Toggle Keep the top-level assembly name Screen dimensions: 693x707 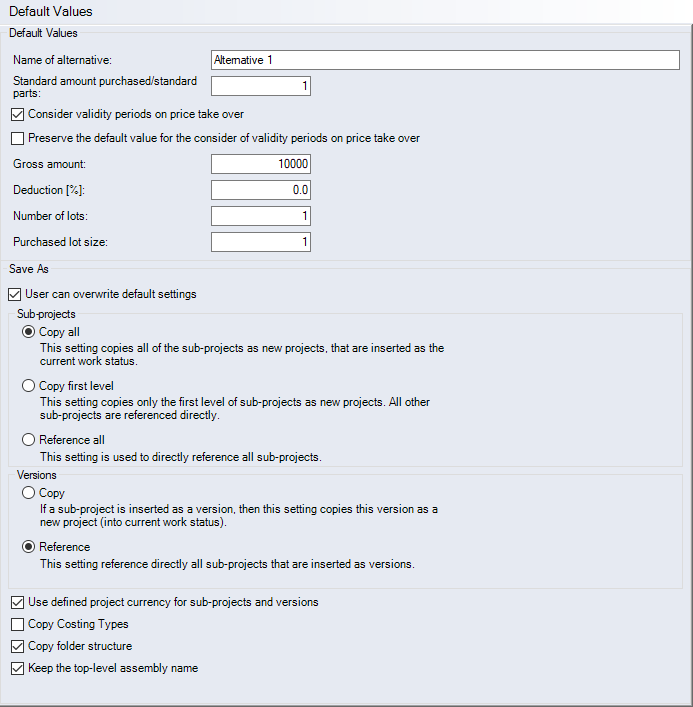pos(17,668)
